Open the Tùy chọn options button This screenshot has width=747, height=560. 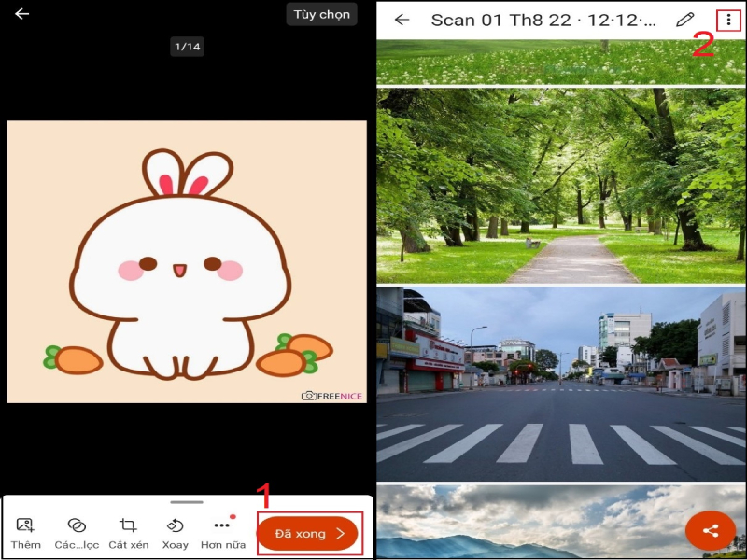point(321,14)
